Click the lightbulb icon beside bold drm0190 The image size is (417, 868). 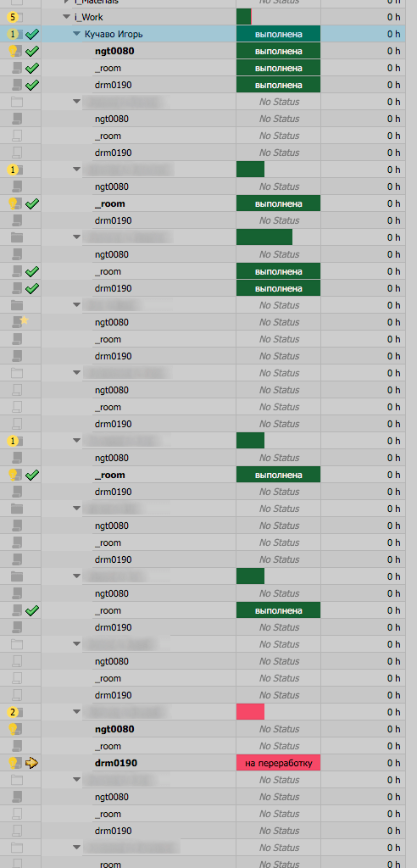14,763
